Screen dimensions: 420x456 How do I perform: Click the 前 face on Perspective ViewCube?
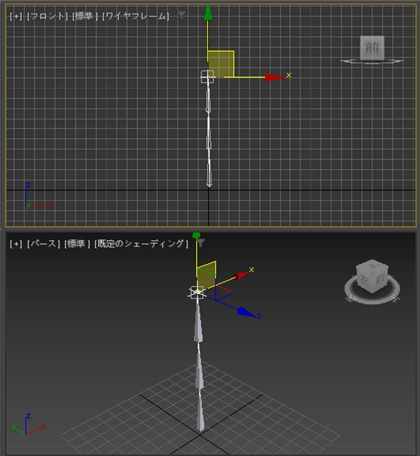coord(380,279)
